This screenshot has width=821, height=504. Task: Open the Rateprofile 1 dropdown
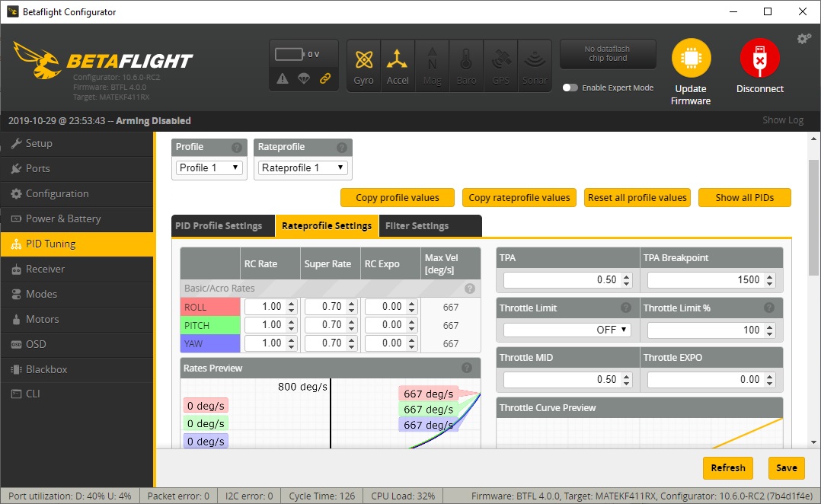tap(302, 167)
